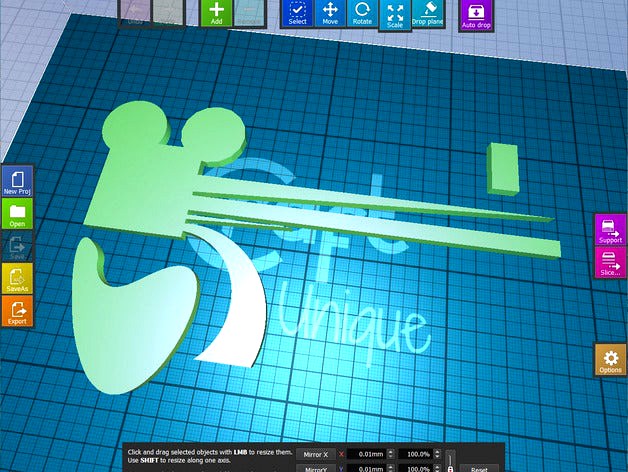
Task: Click the greyed-out Save button
Action: click(x=17, y=246)
